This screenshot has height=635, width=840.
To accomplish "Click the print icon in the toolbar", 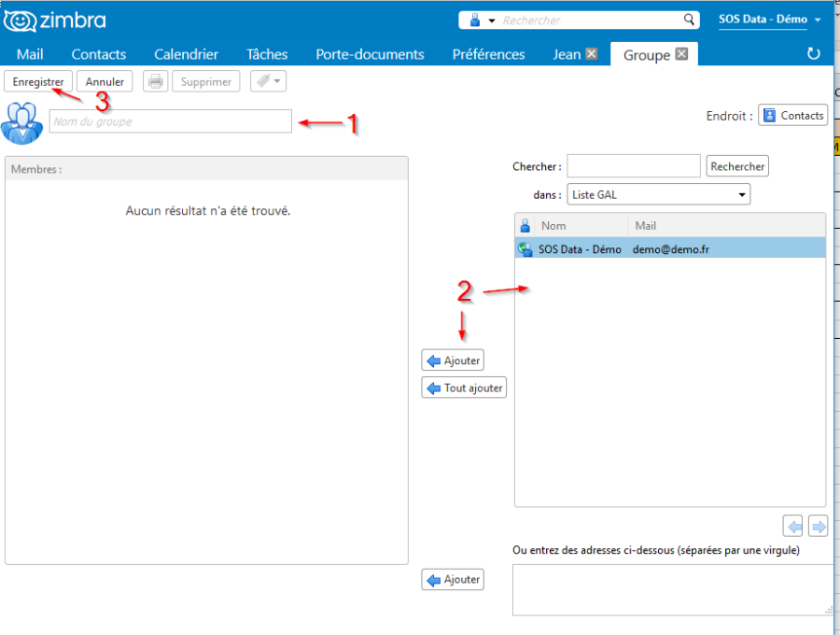I will [155, 81].
